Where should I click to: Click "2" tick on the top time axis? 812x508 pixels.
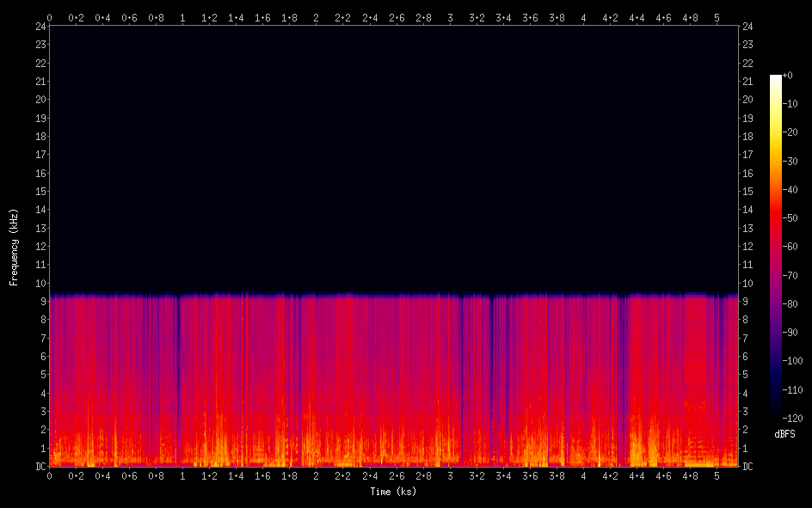click(316, 18)
